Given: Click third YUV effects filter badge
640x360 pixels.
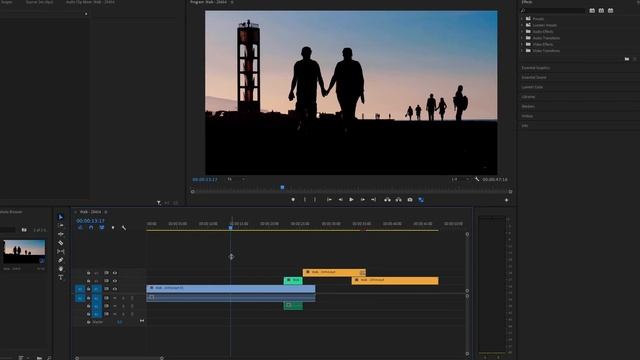Looking at the screenshot, I should pos(611,11).
